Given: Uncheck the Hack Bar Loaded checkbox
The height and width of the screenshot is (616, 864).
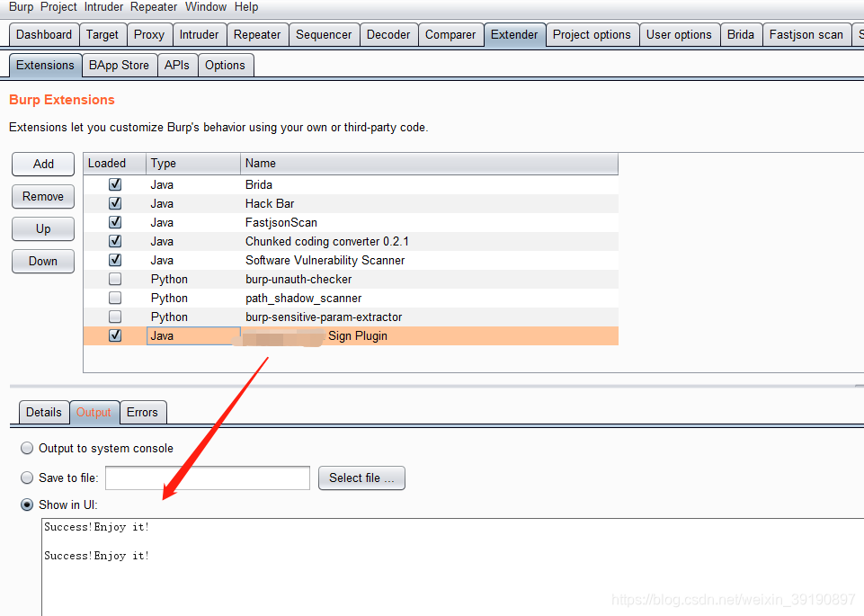Looking at the screenshot, I should click(115, 203).
